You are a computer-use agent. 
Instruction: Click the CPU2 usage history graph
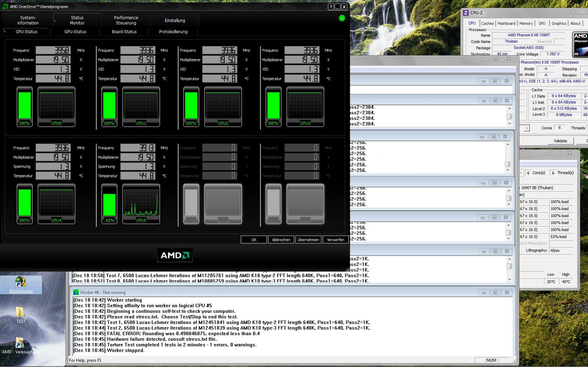click(223, 107)
